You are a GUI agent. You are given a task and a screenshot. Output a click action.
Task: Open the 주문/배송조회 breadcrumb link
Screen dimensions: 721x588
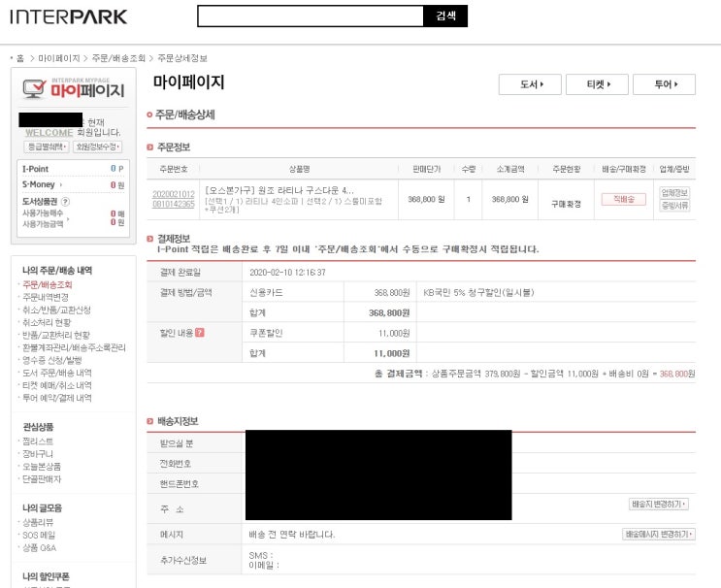118,58
